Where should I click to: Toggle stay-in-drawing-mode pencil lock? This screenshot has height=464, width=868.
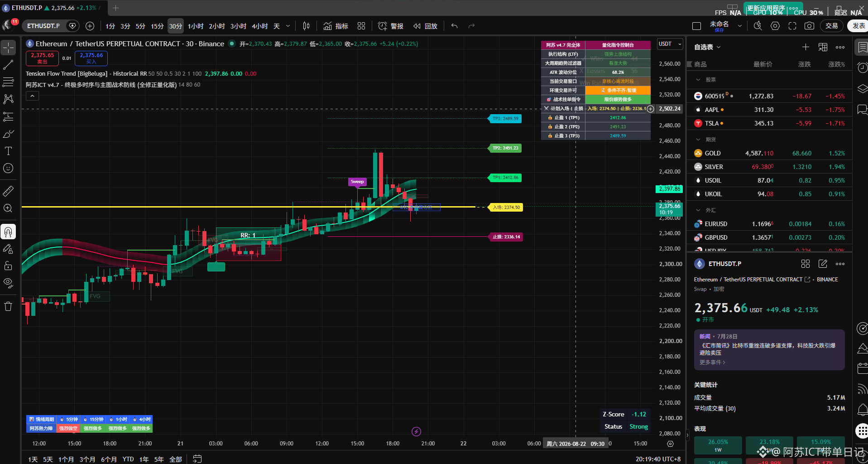(8, 249)
